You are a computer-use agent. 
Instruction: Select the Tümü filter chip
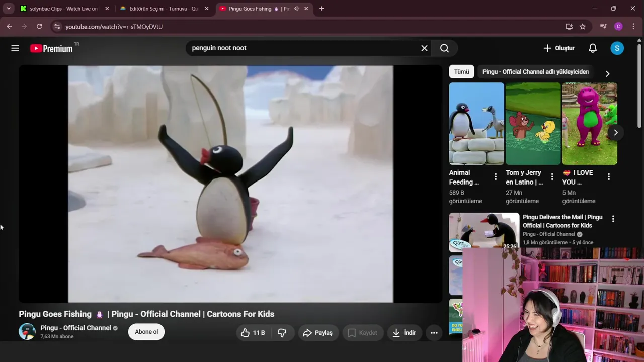click(x=461, y=72)
